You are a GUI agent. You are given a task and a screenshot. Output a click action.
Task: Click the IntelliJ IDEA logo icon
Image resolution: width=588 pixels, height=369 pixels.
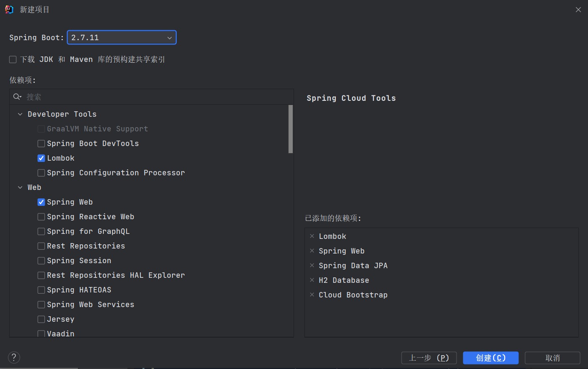click(9, 9)
